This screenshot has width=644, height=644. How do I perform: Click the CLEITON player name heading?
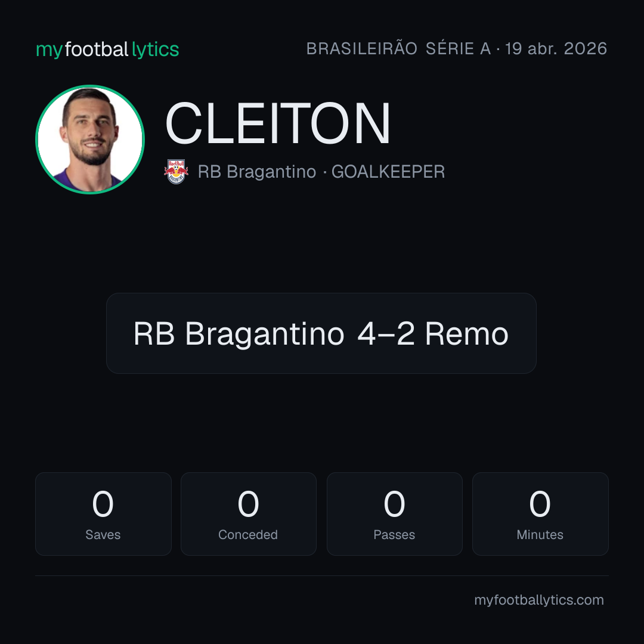(278, 123)
